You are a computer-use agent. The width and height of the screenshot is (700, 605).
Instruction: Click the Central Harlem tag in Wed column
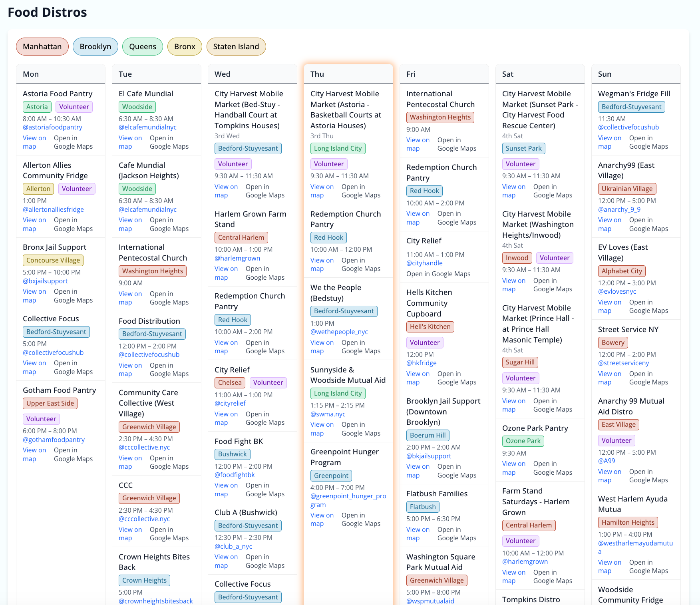[x=241, y=238]
